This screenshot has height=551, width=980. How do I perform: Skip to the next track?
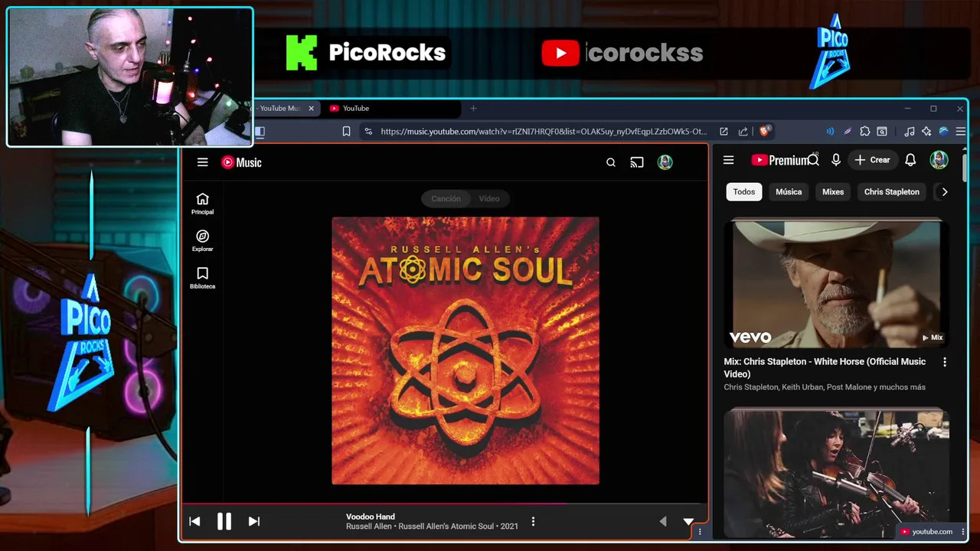[x=254, y=521]
